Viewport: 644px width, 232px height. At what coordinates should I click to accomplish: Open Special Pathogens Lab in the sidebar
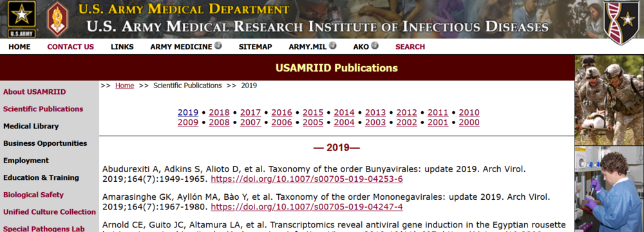tap(44, 229)
